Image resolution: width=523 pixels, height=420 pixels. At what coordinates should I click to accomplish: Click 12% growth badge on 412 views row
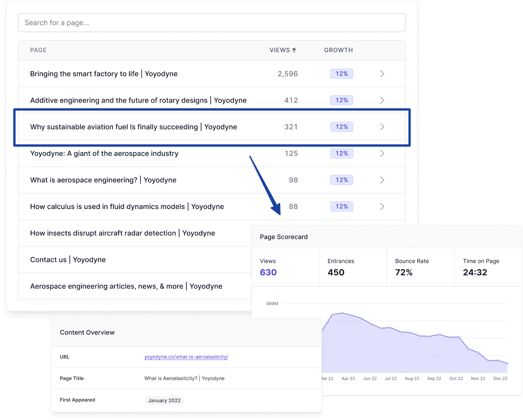pyautogui.click(x=342, y=100)
